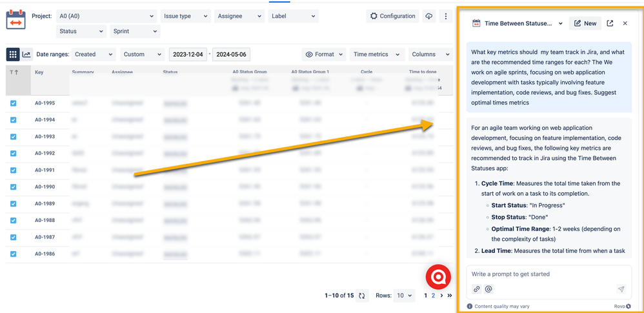Open the Created date range dropdown
Screen dimensions: 644x313
[94, 54]
